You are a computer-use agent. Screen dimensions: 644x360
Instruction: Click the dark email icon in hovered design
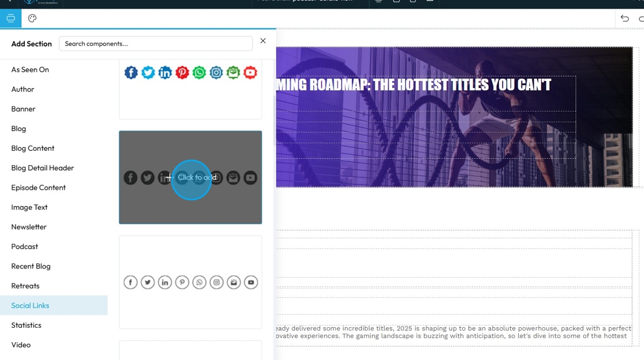(233, 178)
